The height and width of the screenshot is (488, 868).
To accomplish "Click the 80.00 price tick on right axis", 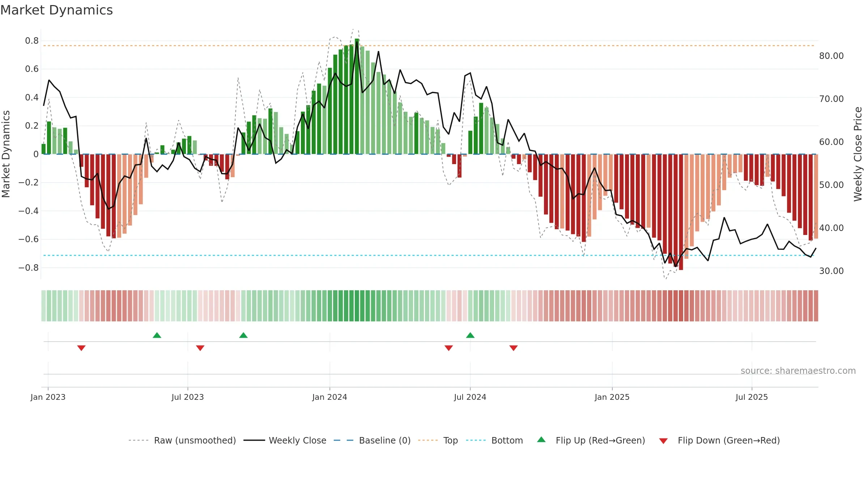I will coord(831,56).
